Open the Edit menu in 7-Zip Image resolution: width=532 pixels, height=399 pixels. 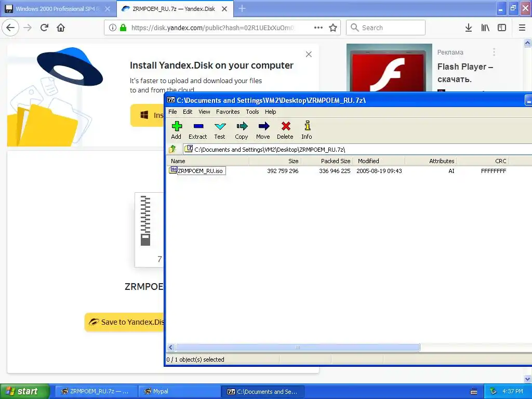click(x=188, y=112)
